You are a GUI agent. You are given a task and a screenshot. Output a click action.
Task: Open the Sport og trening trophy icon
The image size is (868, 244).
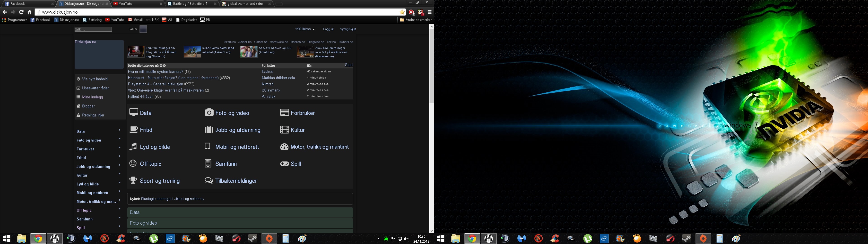click(x=133, y=180)
